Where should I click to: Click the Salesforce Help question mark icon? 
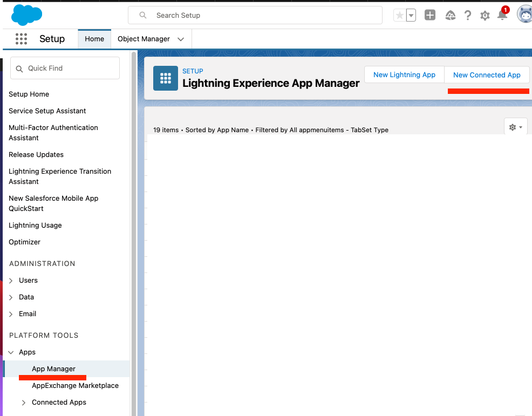point(467,15)
